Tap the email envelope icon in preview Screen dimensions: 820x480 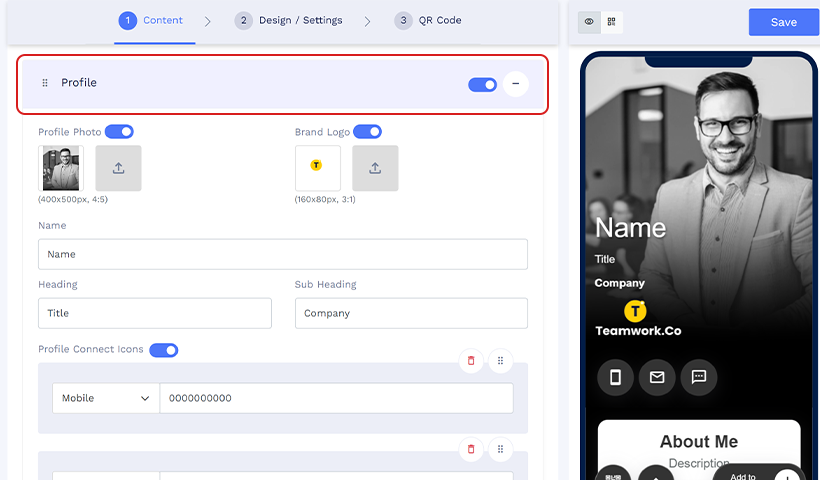(x=657, y=377)
